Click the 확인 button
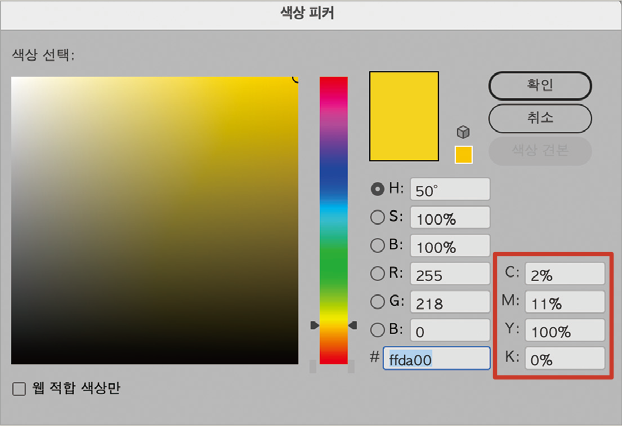622x426 pixels. click(540, 85)
